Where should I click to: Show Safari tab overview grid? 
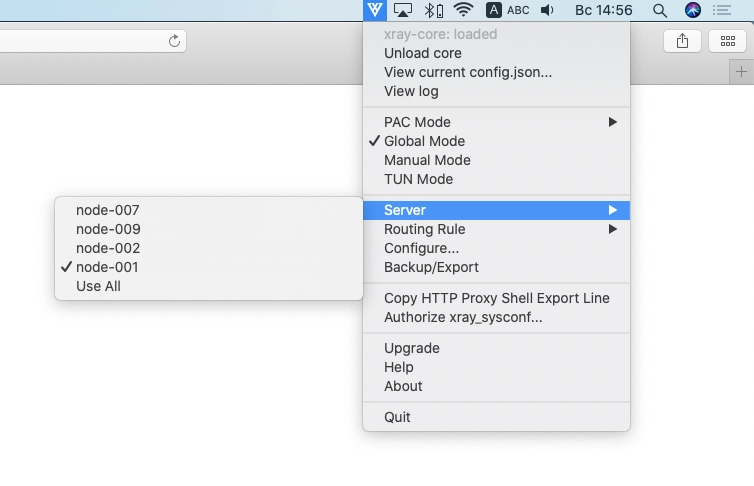click(x=728, y=41)
